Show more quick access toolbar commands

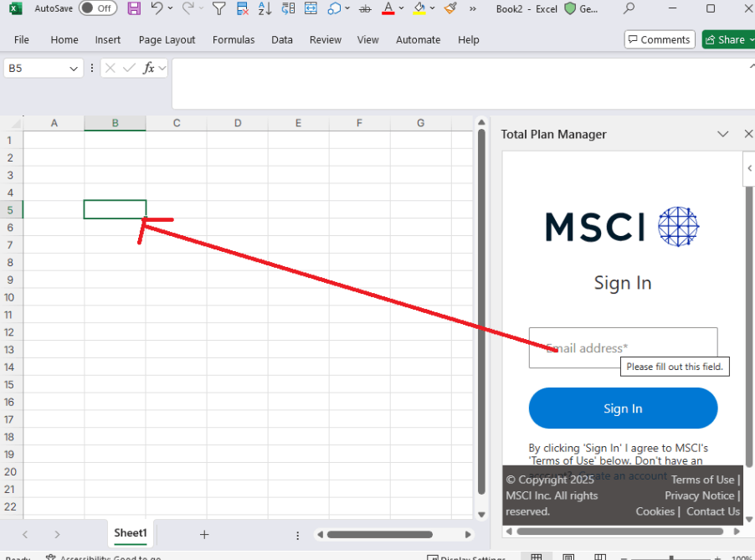click(x=473, y=8)
